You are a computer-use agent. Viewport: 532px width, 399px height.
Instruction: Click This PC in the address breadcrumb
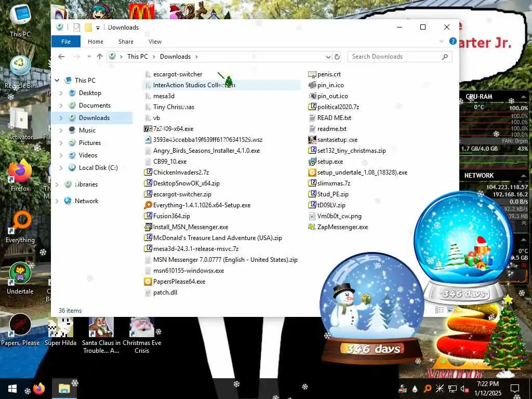137,57
